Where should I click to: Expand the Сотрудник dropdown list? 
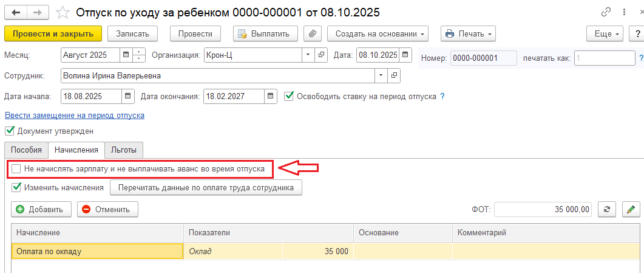(381, 75)
